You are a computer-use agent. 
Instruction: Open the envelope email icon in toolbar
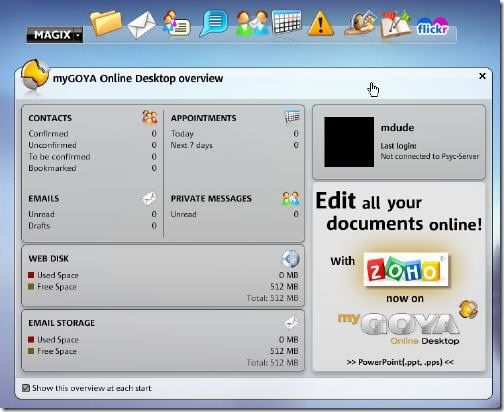141,24
